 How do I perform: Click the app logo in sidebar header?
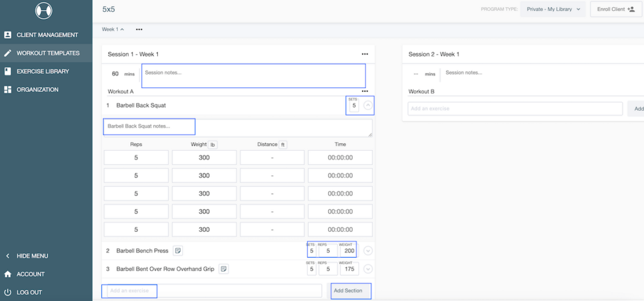(x=45, y=11)
